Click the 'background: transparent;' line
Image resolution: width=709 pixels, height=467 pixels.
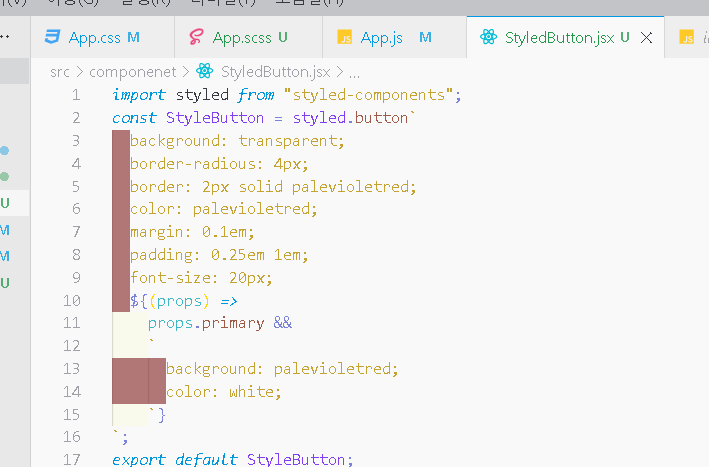pos(237,141)
